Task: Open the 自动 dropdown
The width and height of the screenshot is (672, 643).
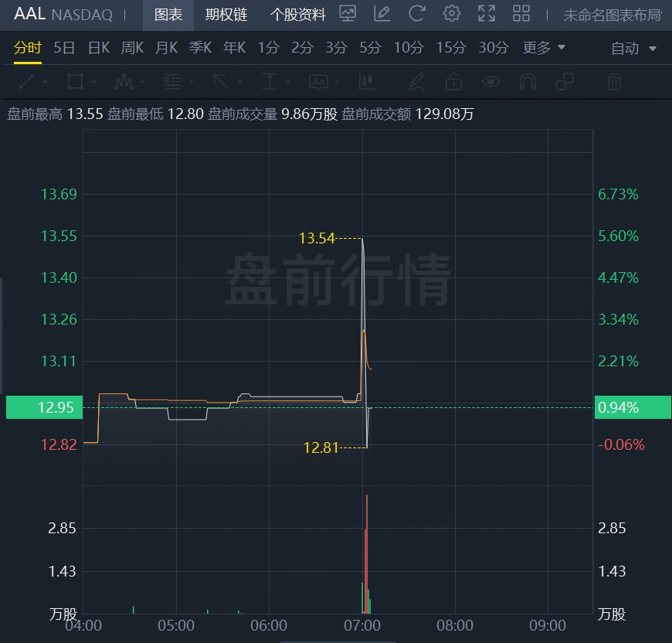Action: click(x=633, y=49)
